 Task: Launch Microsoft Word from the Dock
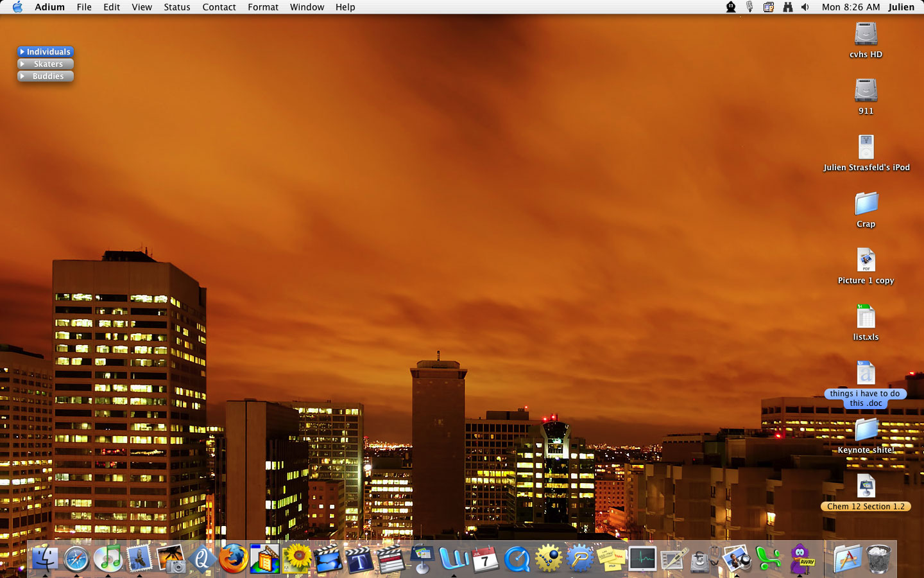click(454, 558)
